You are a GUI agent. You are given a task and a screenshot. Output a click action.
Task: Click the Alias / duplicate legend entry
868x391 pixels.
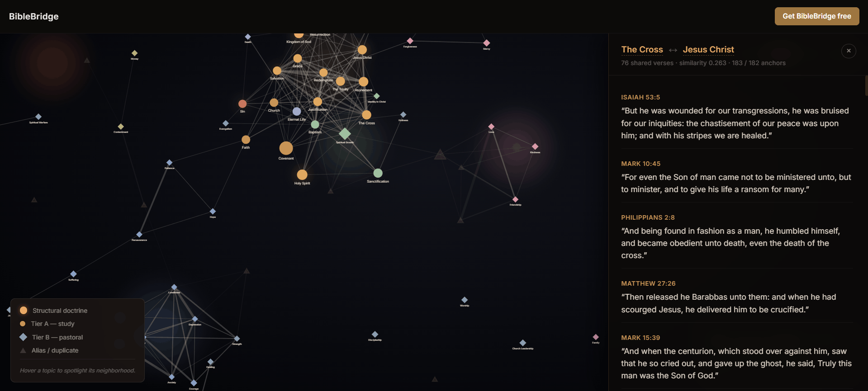pyautogui.click(x=49, y=350)
